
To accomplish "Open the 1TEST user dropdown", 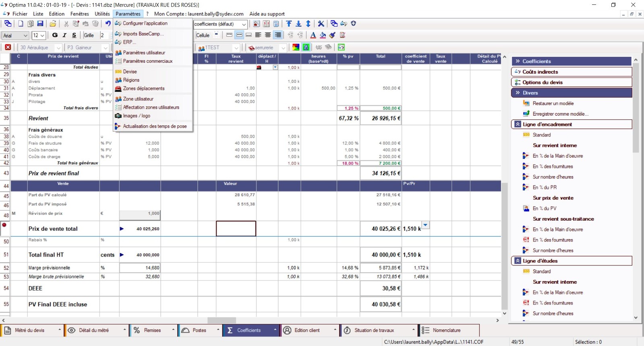I will click(x=237, y=48).
